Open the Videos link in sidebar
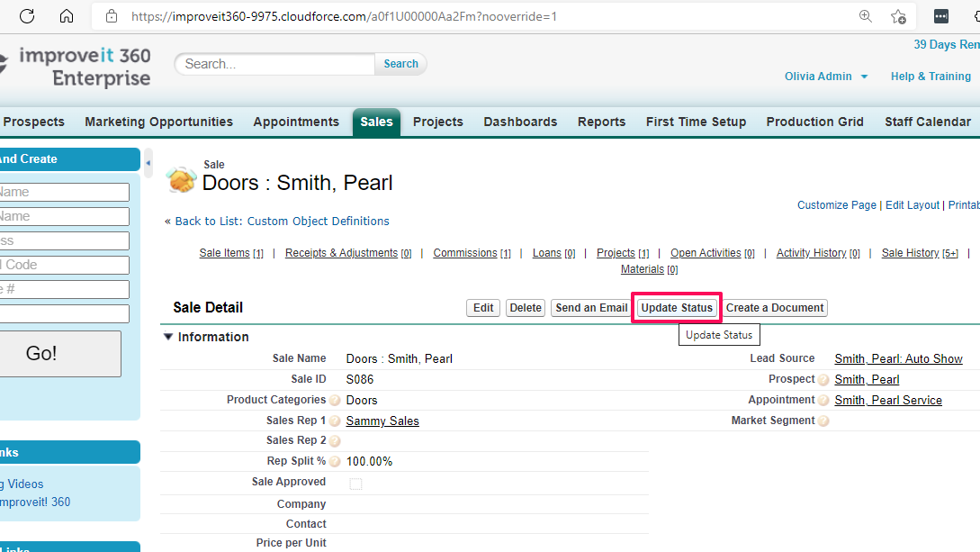980x552 pixels. point(23,484)
